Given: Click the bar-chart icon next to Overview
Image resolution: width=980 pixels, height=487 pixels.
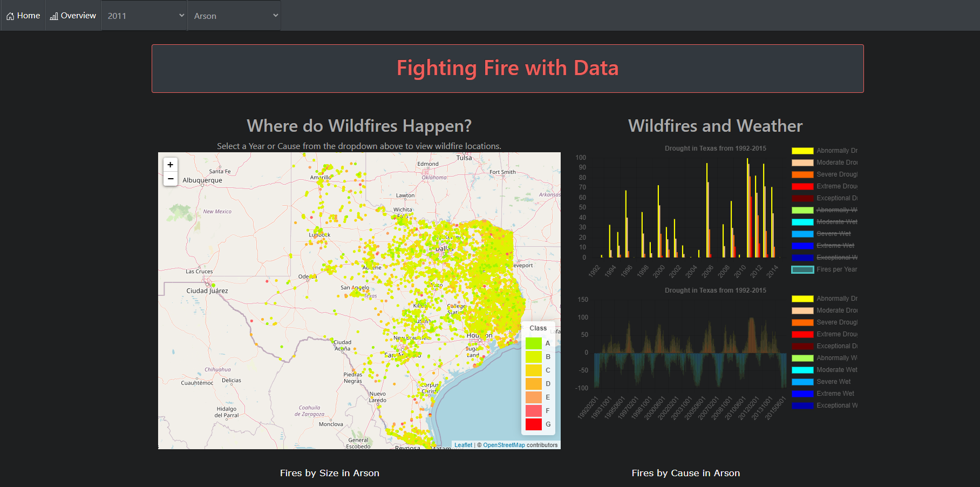Looking at the screenshot, I should (53, 15).
